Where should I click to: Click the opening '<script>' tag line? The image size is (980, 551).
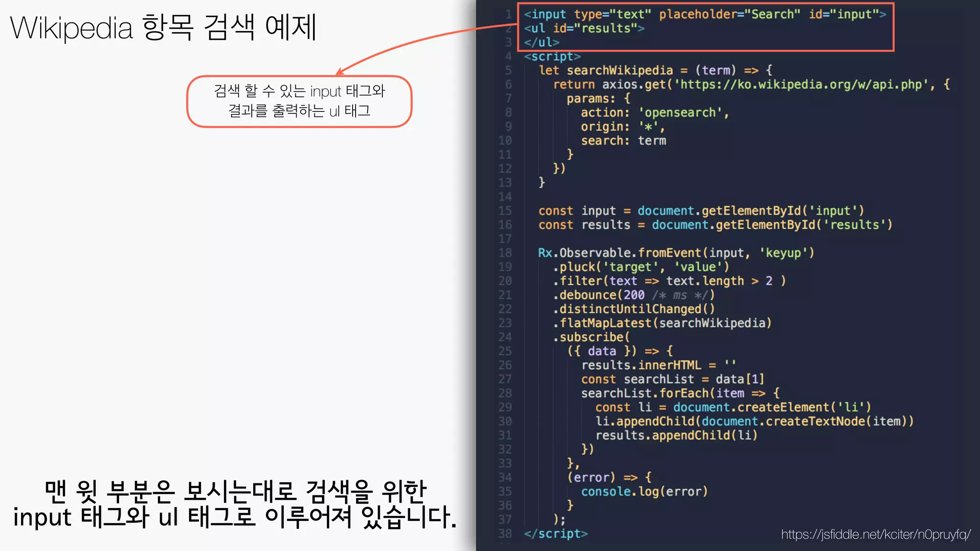pyautogui.click(x=552, y=56)
